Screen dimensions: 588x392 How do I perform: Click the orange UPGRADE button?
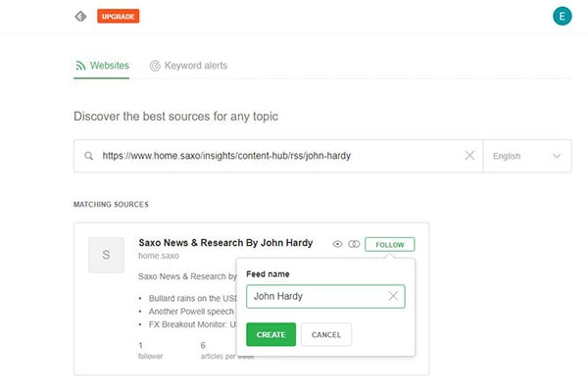click(x=119, y=16)
